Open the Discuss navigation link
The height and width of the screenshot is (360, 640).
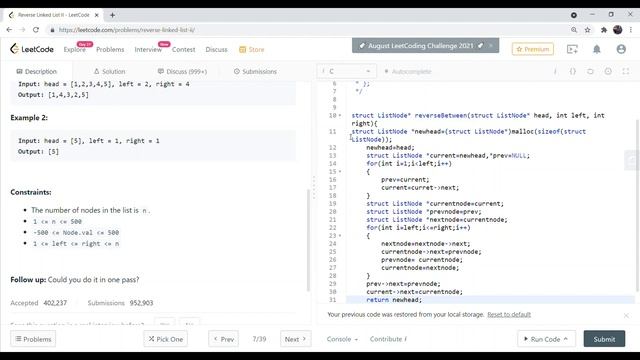(216, 49)
